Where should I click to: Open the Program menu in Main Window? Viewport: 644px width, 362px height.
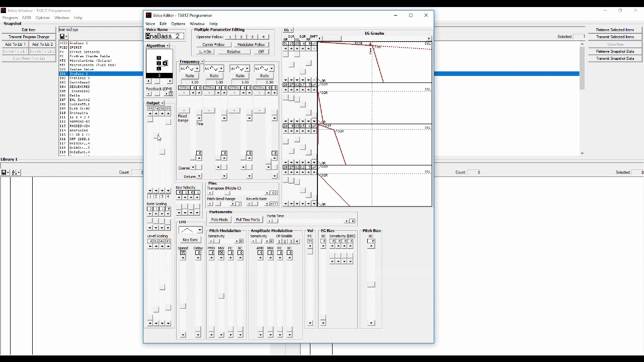tap(10, 18)
